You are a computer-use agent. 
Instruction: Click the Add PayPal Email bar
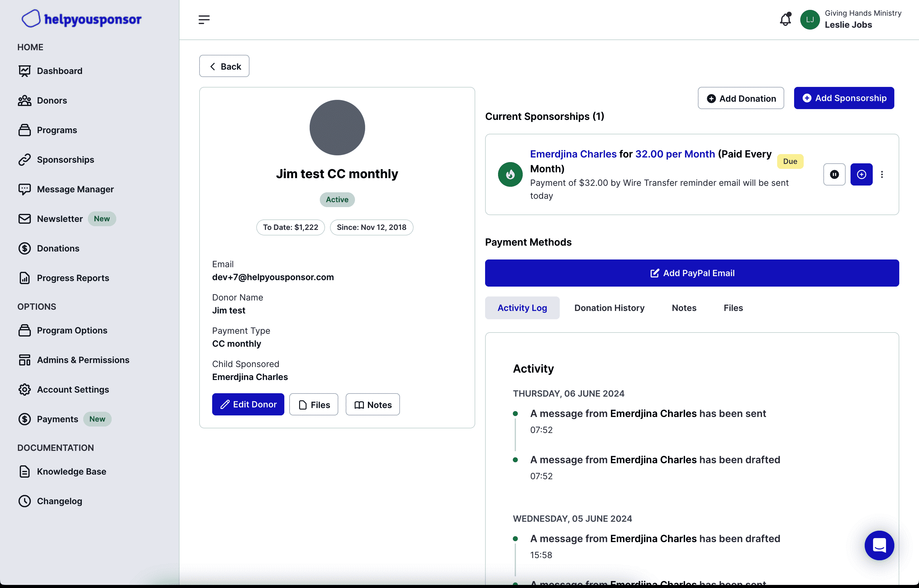point(692,273)
